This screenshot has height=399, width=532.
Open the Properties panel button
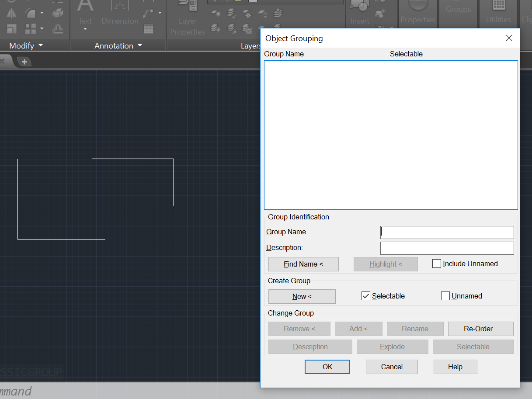click(418, 12)
